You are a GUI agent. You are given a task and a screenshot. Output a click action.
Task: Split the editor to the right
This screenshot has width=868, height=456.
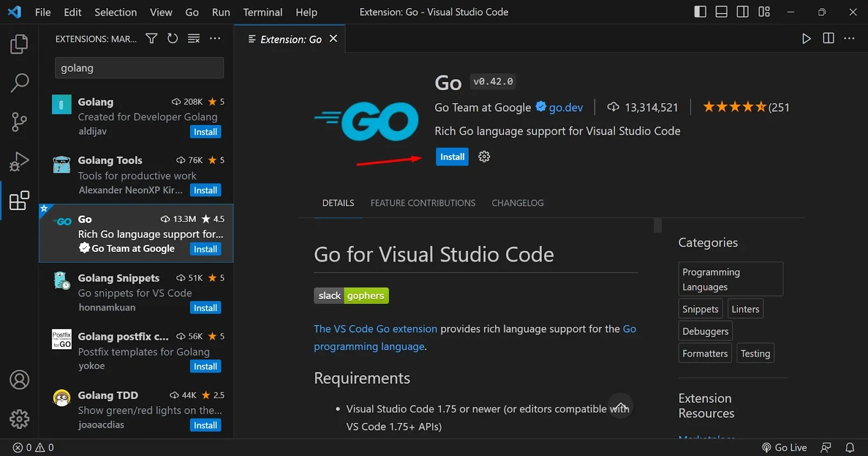coord(828,39)
